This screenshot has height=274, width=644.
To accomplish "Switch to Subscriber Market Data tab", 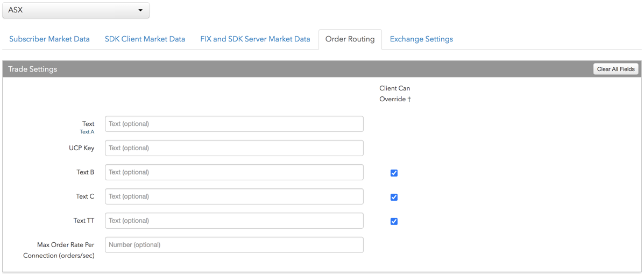I will pyautogui.click(x=49, y=39).
